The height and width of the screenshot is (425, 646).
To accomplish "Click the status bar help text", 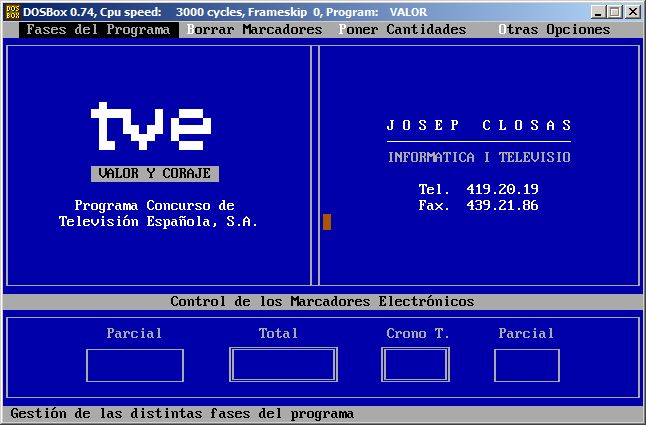I will click(x=182, y=414).
